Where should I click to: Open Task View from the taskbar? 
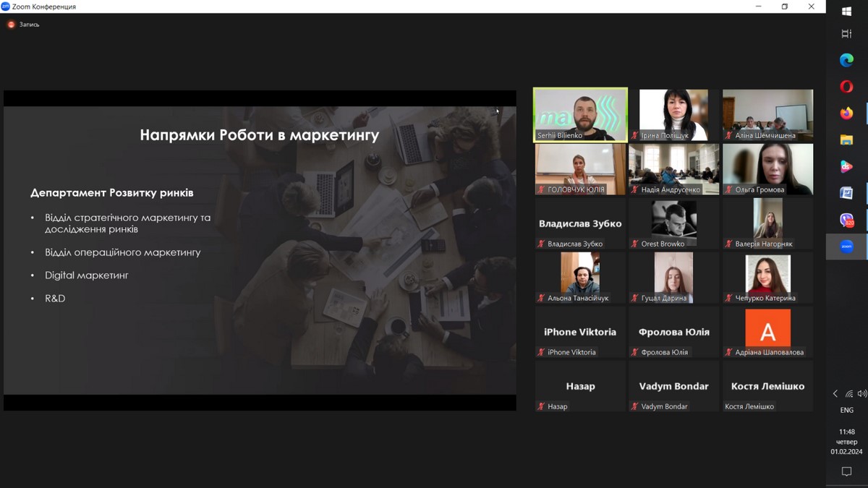coord(846,34)
